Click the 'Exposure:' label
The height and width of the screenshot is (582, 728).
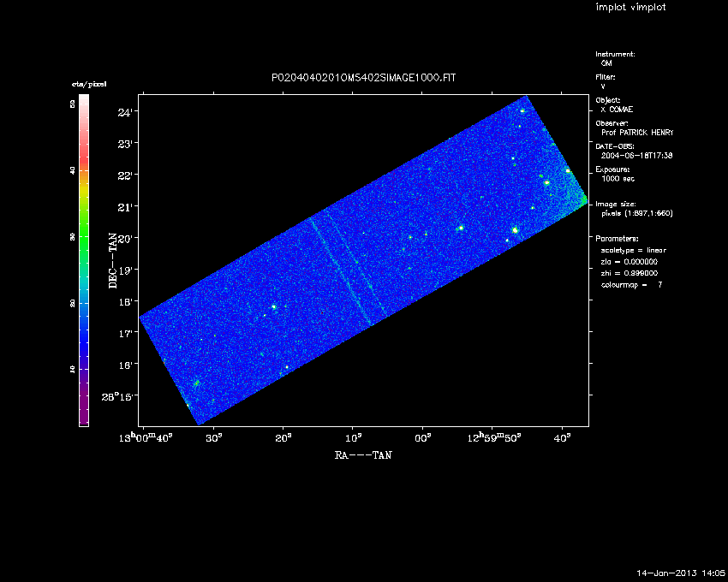613,169
